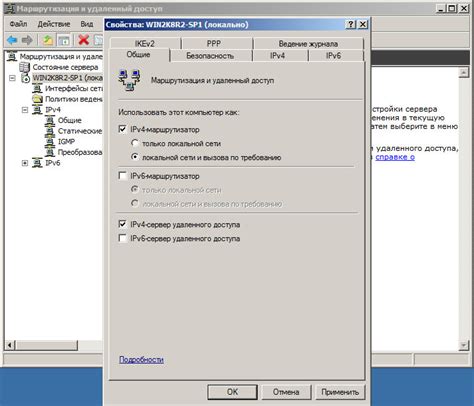Open the Действие menu
This screenshot has height=406, width=474.
54,24
